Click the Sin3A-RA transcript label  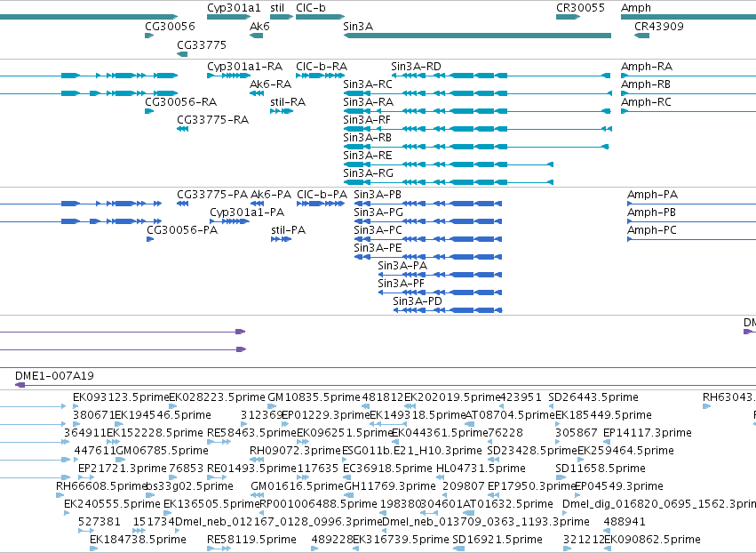click(369, 102)
